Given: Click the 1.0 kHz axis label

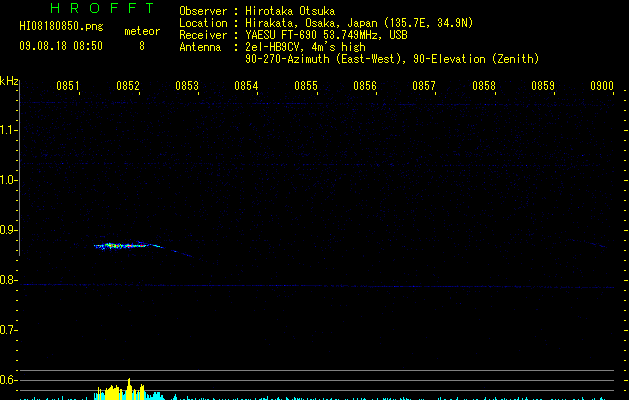Looking at the screenshot, I should tap(8, 180).
